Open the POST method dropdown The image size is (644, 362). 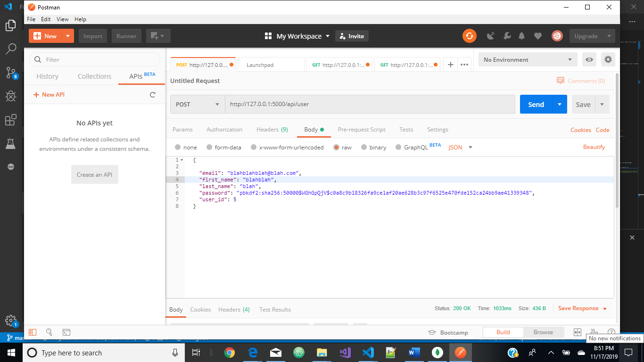(x=198, y=104)
